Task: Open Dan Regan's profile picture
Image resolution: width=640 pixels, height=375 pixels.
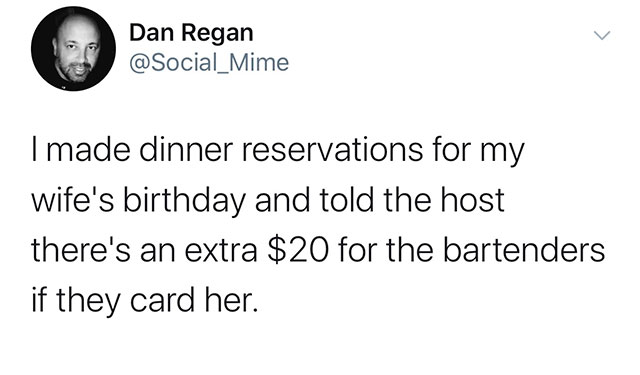Action: pos(73,49)
